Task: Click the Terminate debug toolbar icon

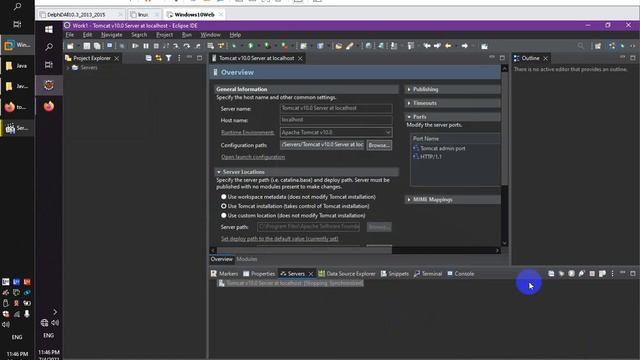Action: pyautogui.click(x=156, y=46)
